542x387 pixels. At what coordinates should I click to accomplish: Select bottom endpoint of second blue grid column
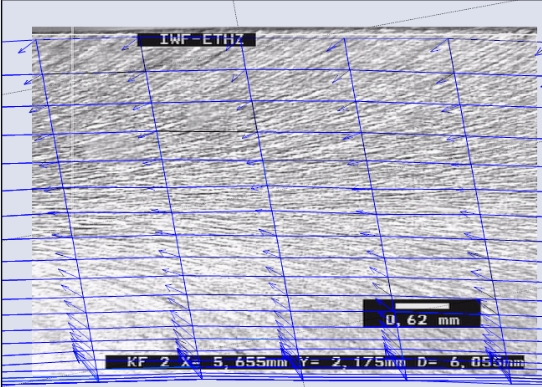point(202,379)
